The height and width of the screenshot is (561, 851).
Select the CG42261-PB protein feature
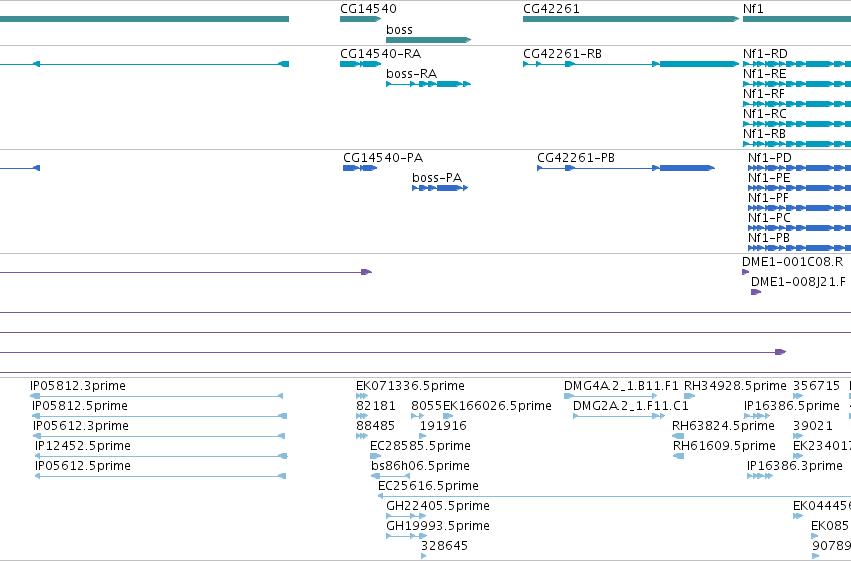[x=626, y=168]
